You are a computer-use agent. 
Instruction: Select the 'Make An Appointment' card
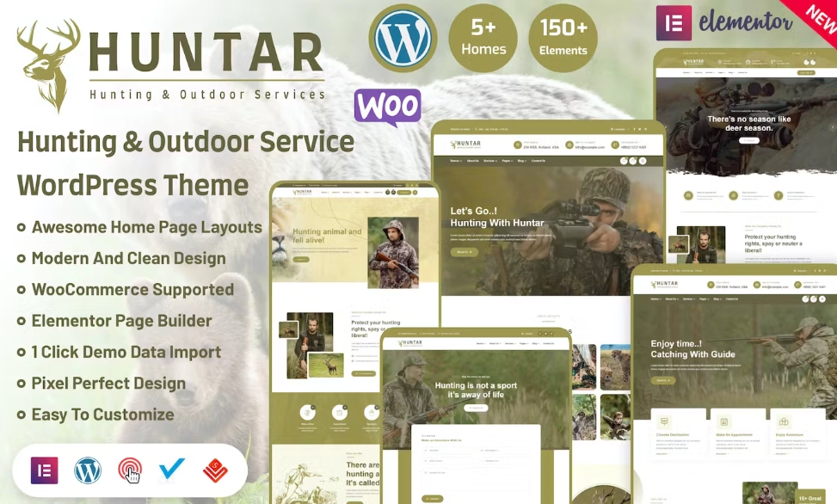(x=724, y=427)
